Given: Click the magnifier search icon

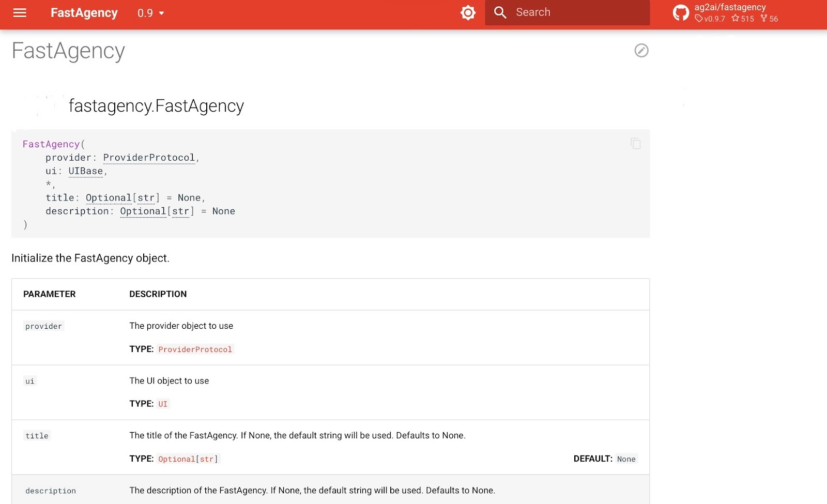Looking at the screenshot, I should 500,12.
